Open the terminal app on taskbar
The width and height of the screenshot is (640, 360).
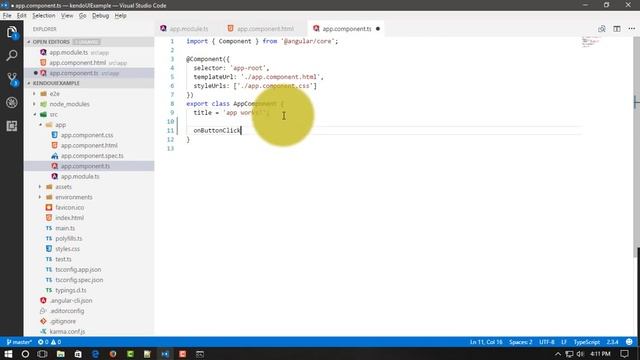(x=200, y=354)
